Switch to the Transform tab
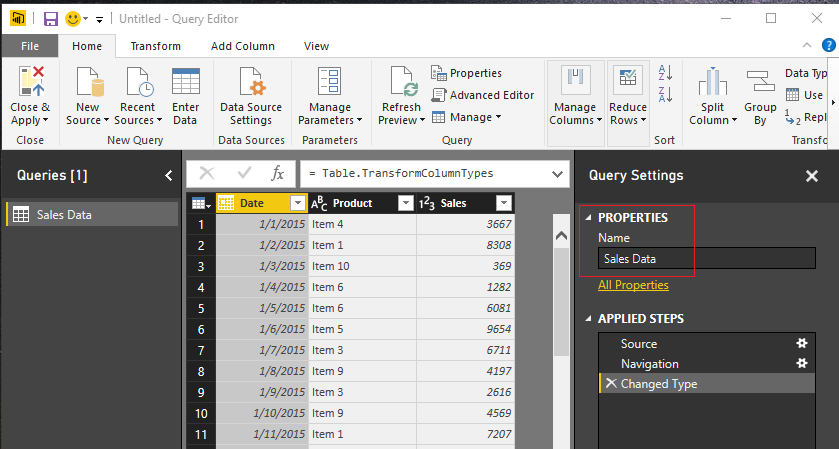This screenshot has height=449, width=839. pos(156,46)
